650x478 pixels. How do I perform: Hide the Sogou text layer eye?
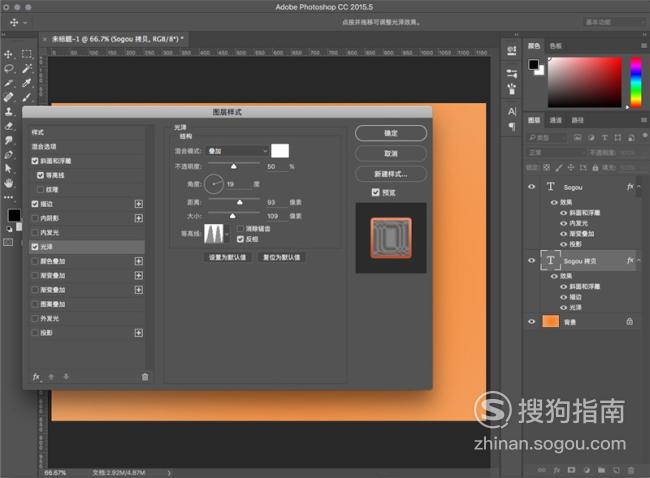click(531, 187)
